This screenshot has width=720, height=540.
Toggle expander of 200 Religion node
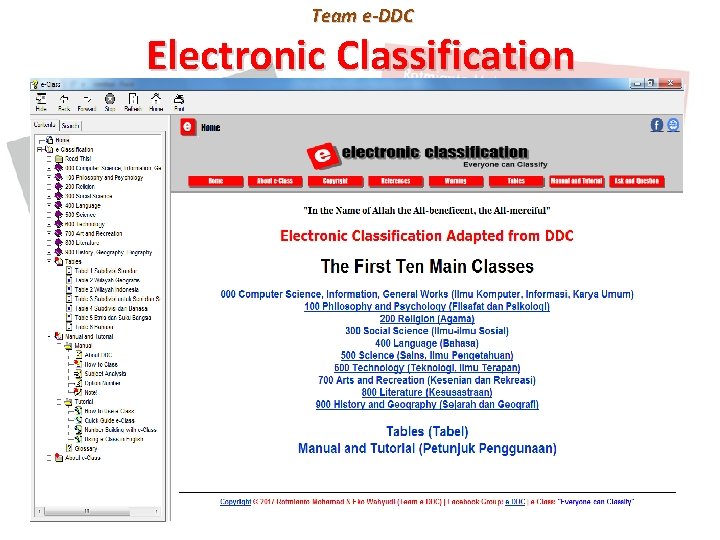[x=49, y=186]
